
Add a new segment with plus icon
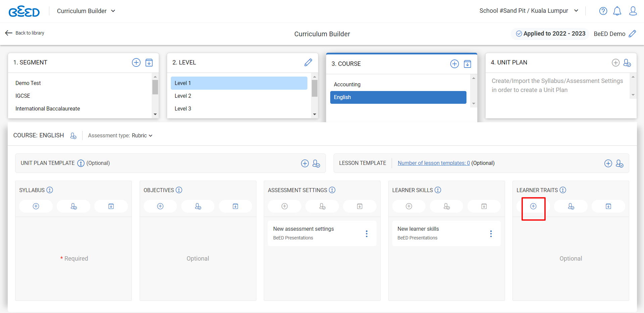click(x=136, y=62)
